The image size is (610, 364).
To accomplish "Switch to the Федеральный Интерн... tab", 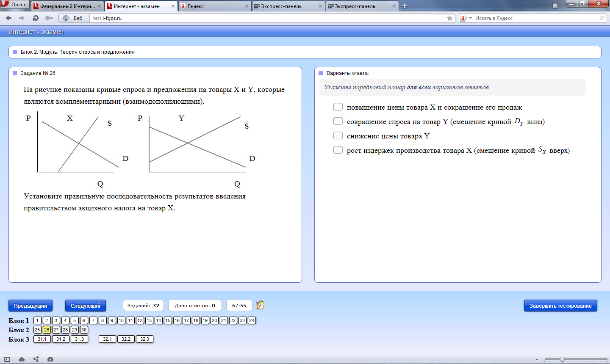I will click(67, 6).
